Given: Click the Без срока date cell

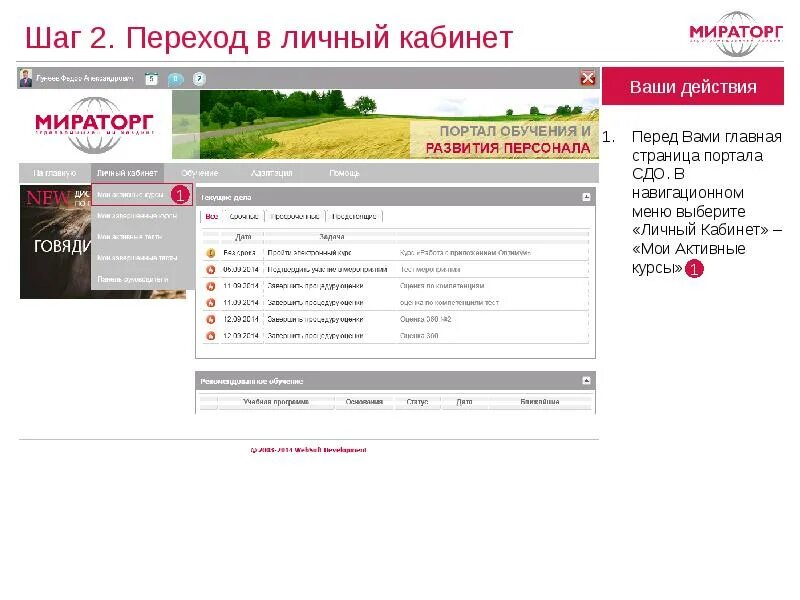Looking at the screenshot, I should 239,253.
